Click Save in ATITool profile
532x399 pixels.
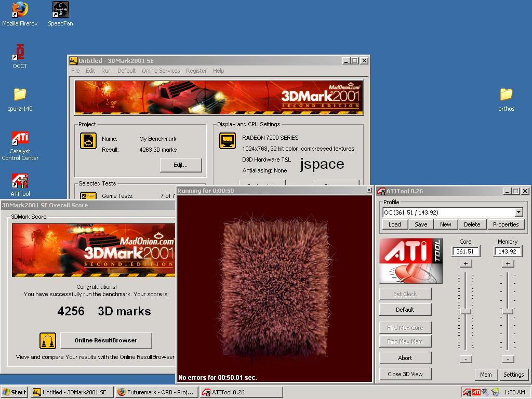pyautogui.click(x=421, y=224)
